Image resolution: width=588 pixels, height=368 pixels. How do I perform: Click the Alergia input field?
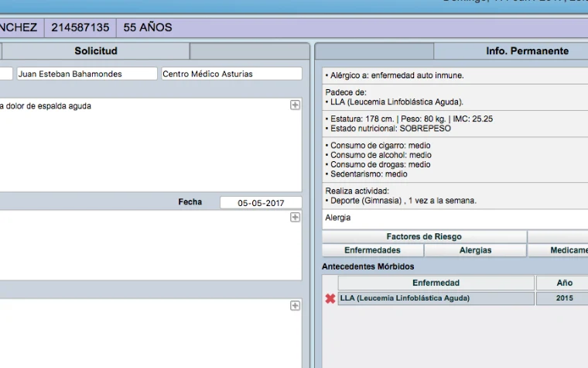point(455,219)
